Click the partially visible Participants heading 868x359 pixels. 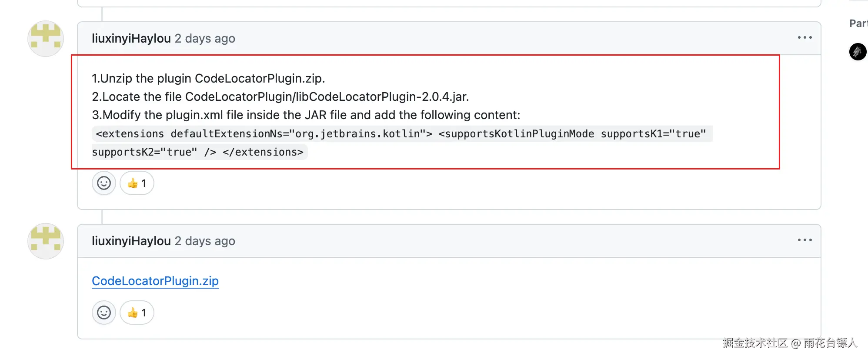[858, 23]
